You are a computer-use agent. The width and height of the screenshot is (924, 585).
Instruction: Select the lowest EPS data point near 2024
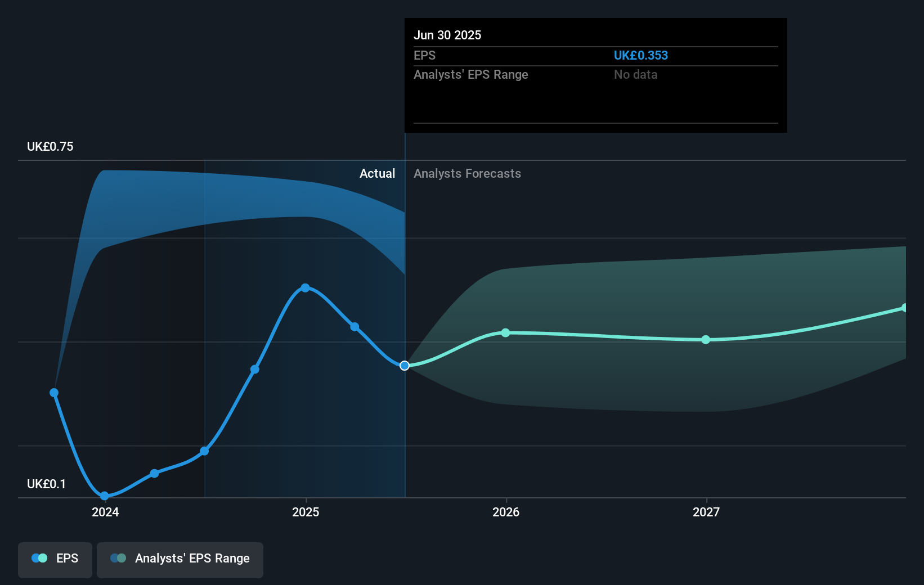[x=105, y=496]
